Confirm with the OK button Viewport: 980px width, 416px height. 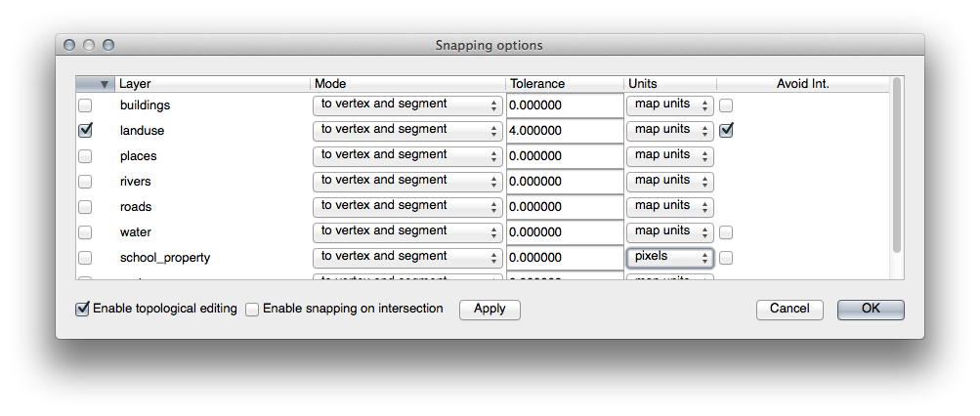[871, 309]
